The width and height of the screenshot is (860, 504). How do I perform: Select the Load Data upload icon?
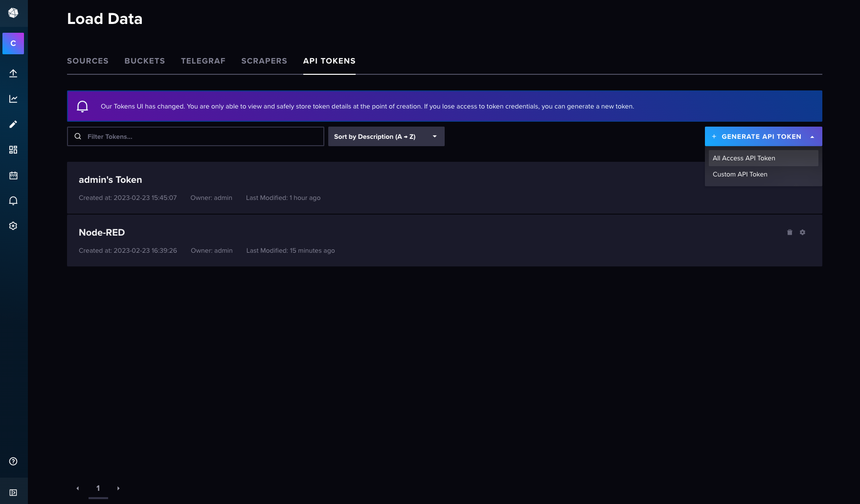click(13, 73)
